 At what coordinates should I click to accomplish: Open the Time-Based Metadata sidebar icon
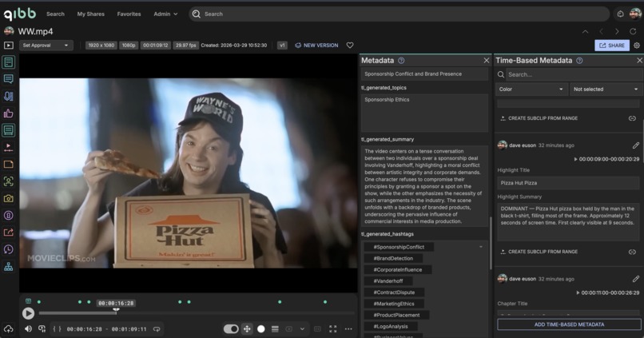tap(8, 130)
